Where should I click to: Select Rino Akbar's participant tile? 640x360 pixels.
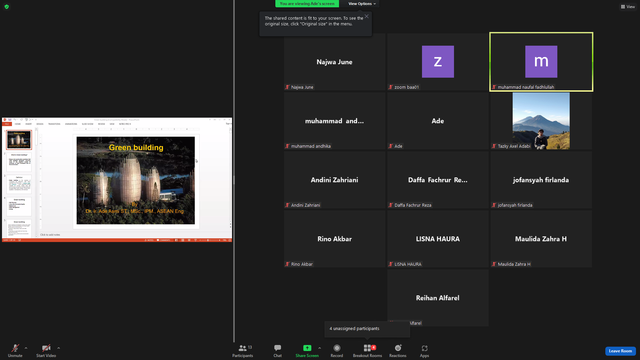tap(335, 239)
